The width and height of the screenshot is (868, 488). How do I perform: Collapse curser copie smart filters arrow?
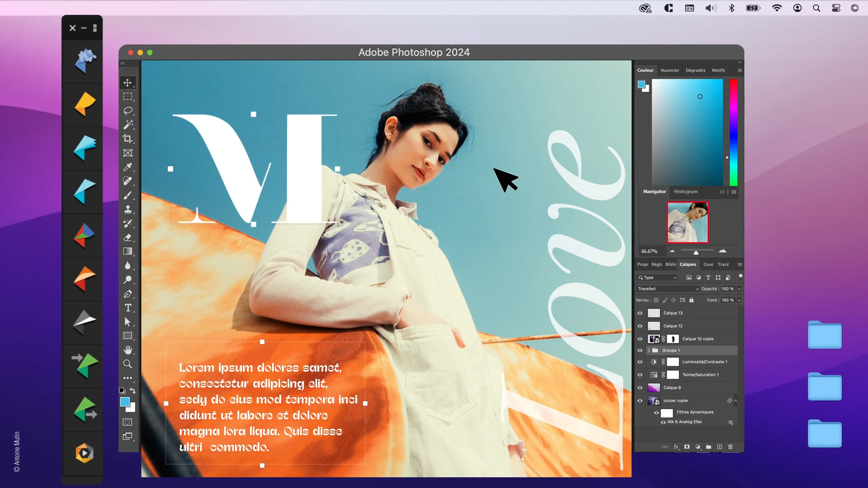pos(736,400)
